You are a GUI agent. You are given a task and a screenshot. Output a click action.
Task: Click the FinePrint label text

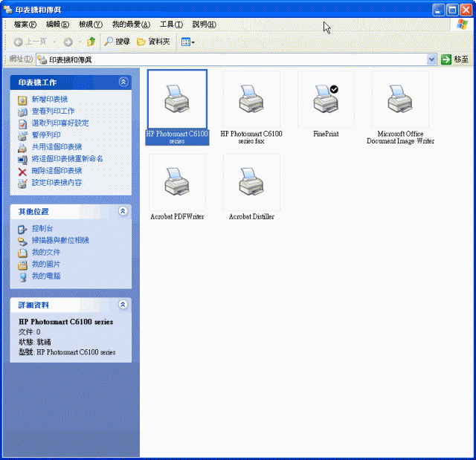326,134
